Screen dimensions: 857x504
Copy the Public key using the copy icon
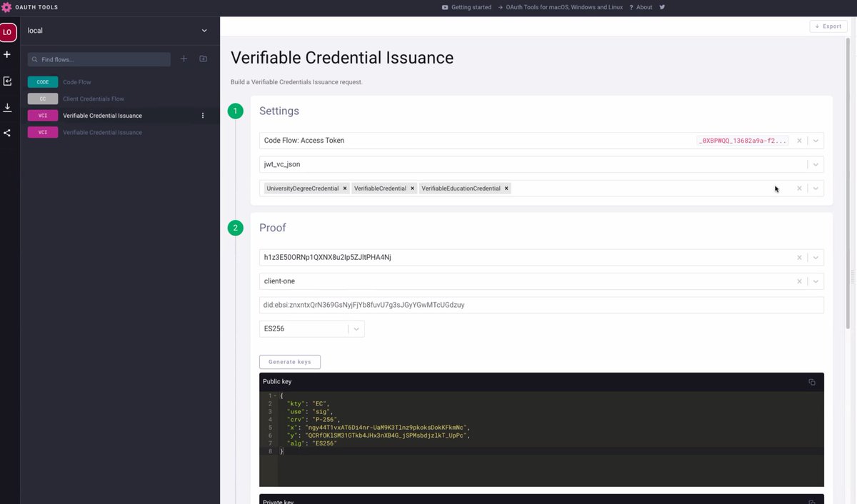(x=811, y=382)
